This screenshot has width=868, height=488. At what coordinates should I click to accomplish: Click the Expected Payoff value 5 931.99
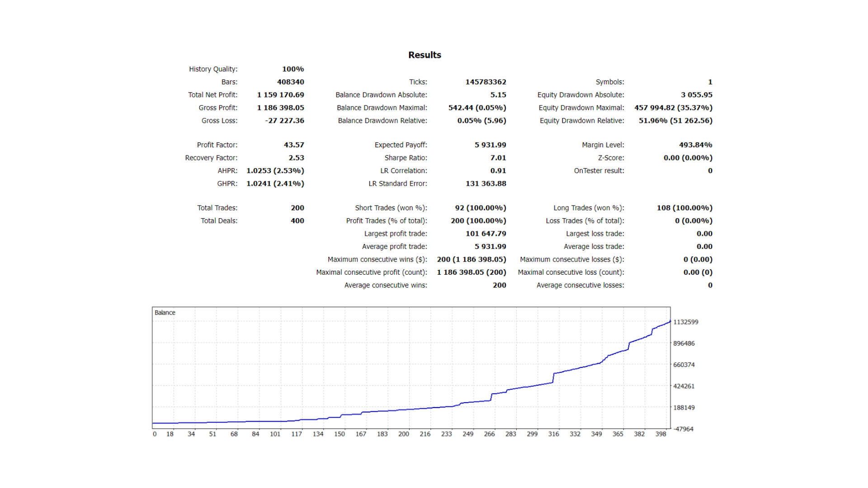[490, 145]
